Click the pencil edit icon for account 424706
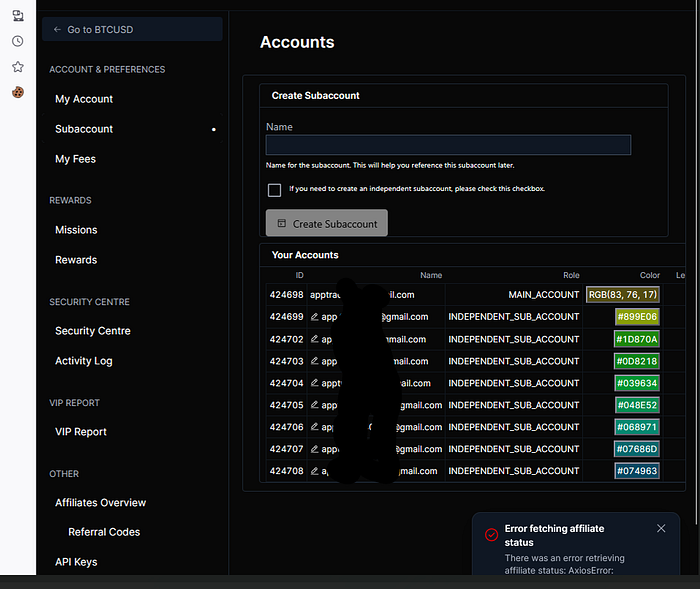700x589 pixels. [315, 426]
